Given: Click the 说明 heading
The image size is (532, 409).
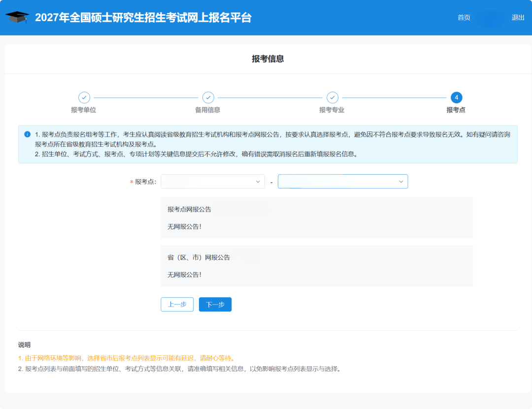Looking at the screenshot, I should point(25,345).
